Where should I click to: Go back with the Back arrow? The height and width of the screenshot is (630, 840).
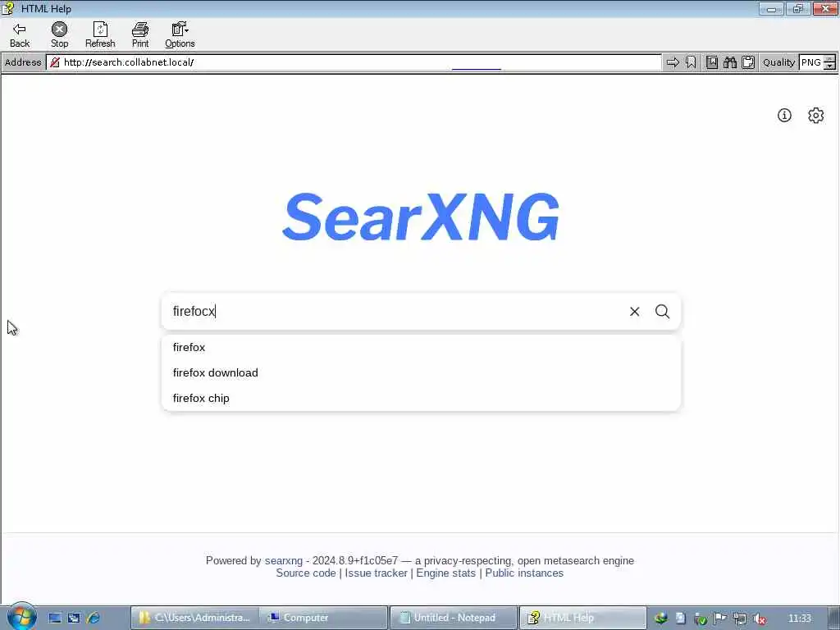(x=20, y=35)
